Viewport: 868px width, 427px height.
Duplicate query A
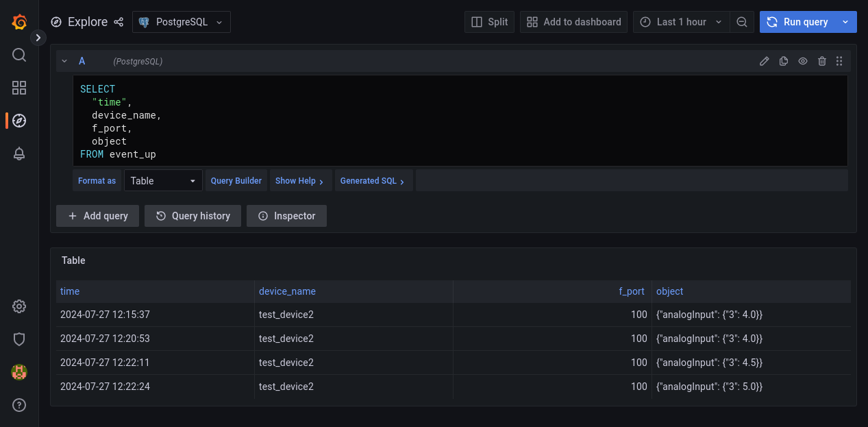click(784, 61)
